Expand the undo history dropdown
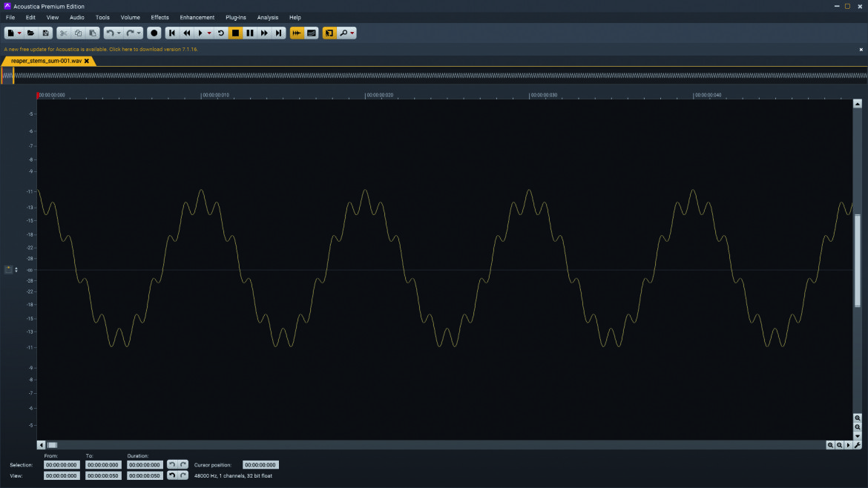Screen dimensions: 868x488 (x=119, y=33)
